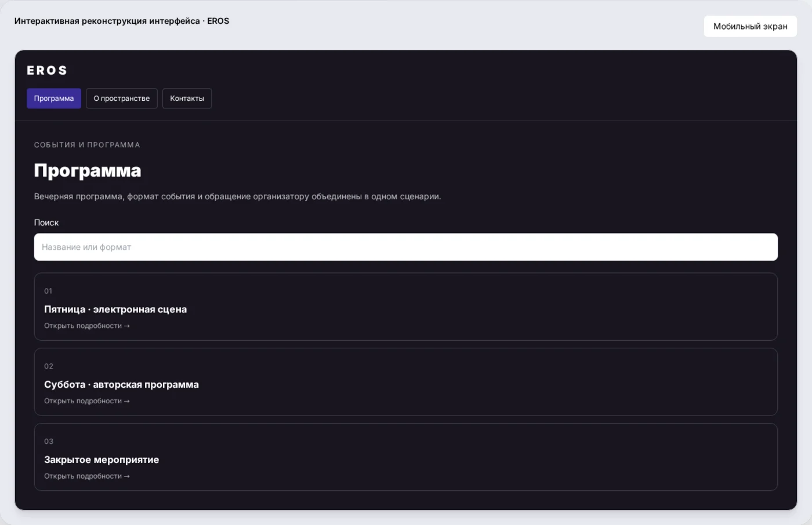Click the Мобильный экран button
This screenshot has height=525, width=812.
coord(750,26)
